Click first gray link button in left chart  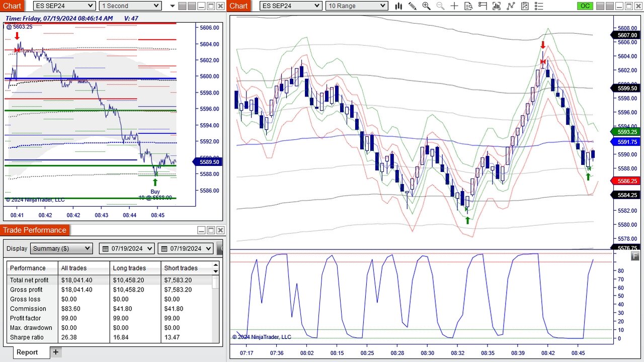click(182, 6)
